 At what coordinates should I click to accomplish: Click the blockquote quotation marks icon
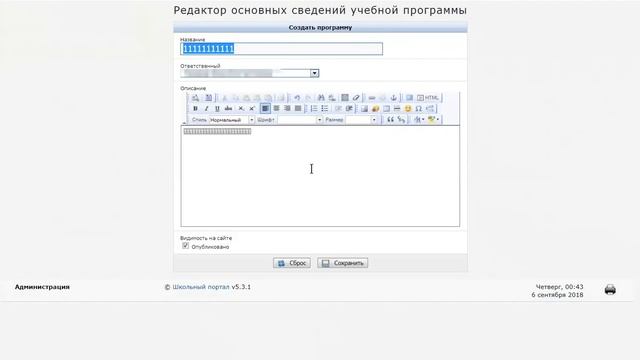pos(391,120)
